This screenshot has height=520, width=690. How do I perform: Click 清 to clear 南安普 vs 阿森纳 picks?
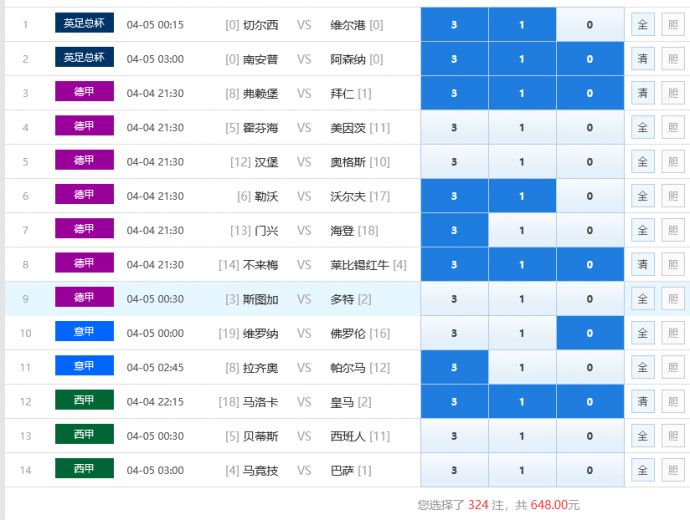tap(642, 59)
